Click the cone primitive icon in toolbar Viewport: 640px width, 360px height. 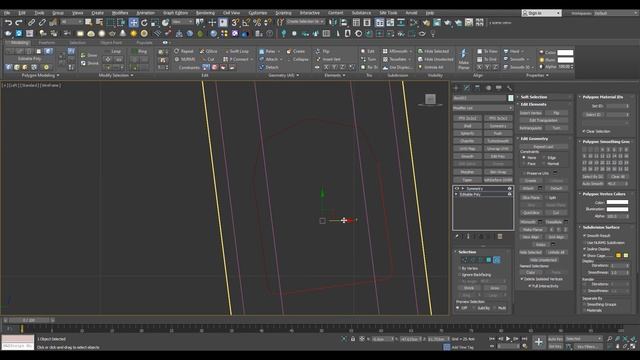[x=122, y=34]
